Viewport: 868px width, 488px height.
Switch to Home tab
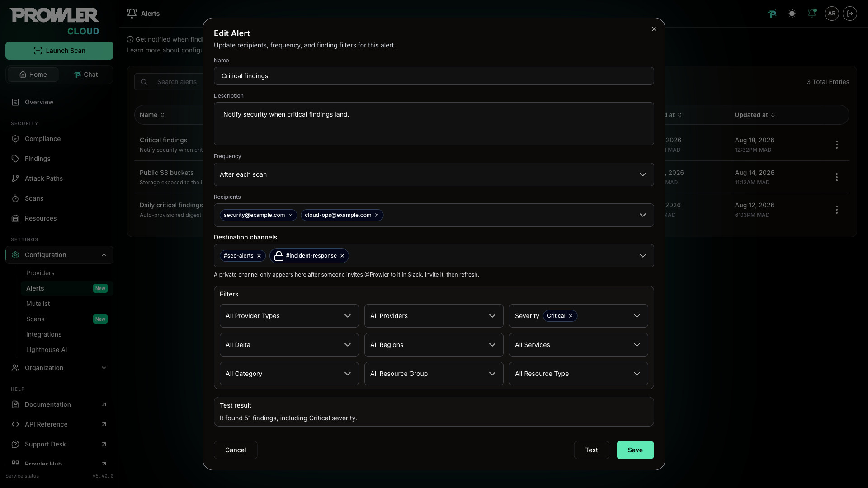coord(33,75)
